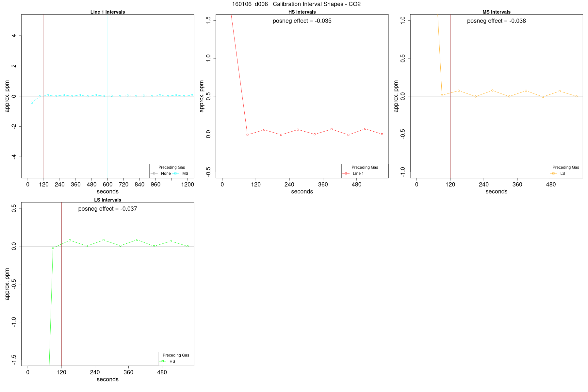The image size is (588, 392).
Task: Click the "posneg effect = -0.038" annotation
Action: (x=496, y=21)
